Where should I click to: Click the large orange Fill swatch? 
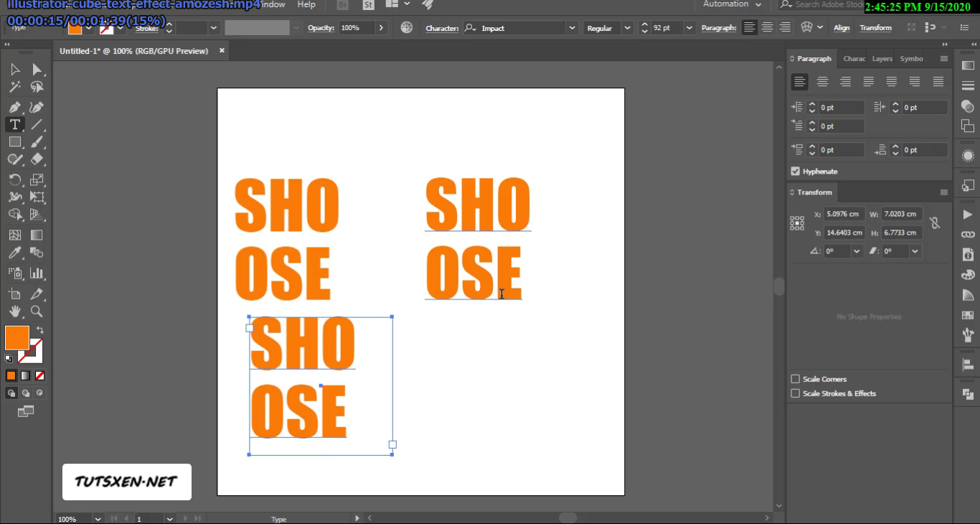pyautogui.click(x=17, y=338)
